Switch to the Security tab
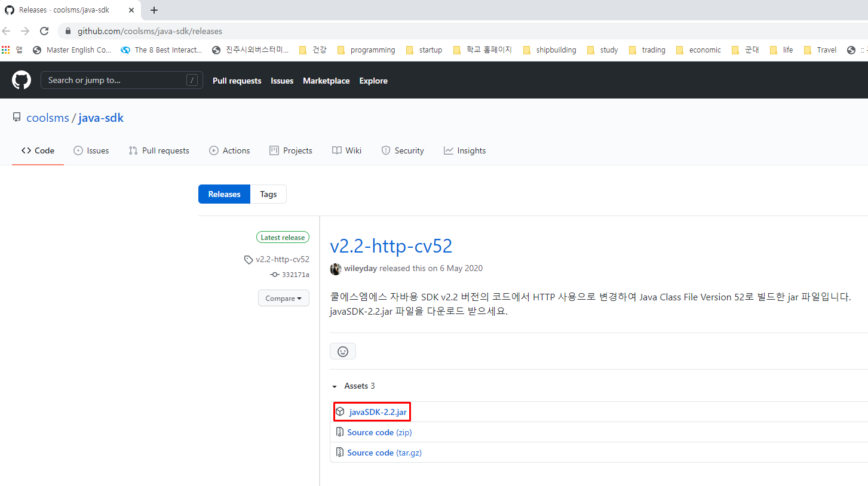Viewport: 868px width, 486px height. [x=403, y=150]
